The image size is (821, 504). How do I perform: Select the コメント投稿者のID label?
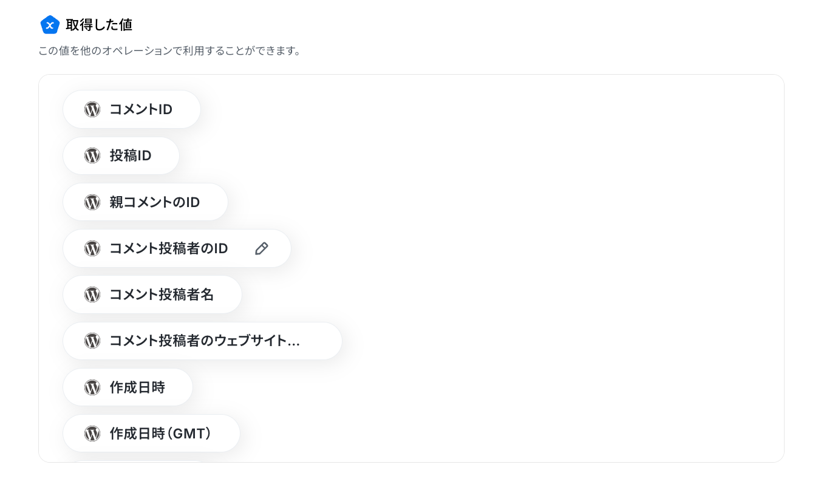point(169,248)
